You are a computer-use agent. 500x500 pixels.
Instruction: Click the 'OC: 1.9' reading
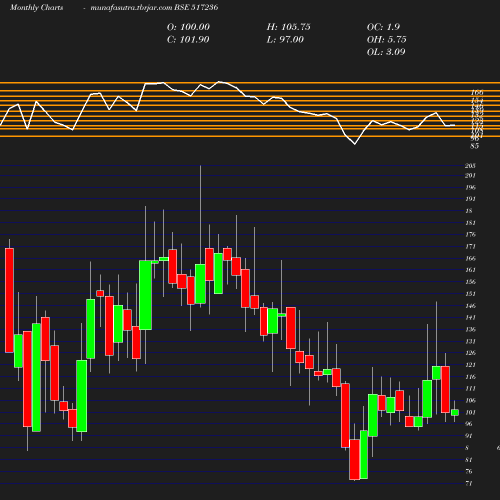coord(383,27)
